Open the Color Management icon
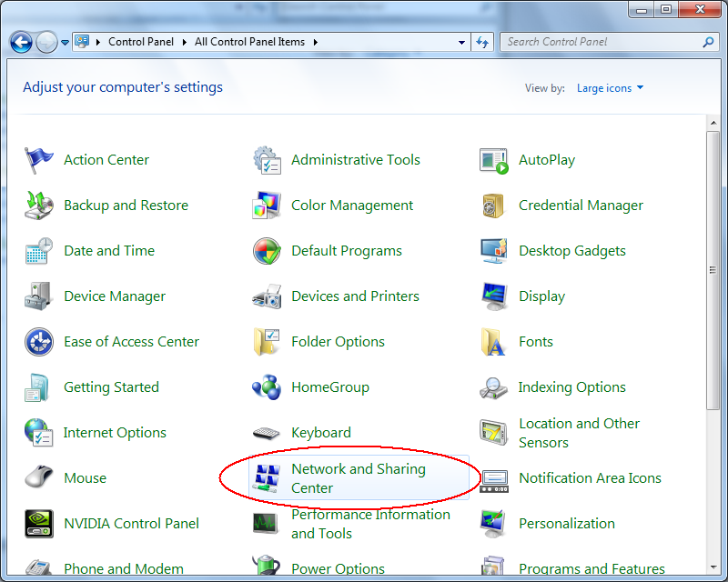This screenshot has height=582, width=728. pyautogui.click(x=267, y=206)
